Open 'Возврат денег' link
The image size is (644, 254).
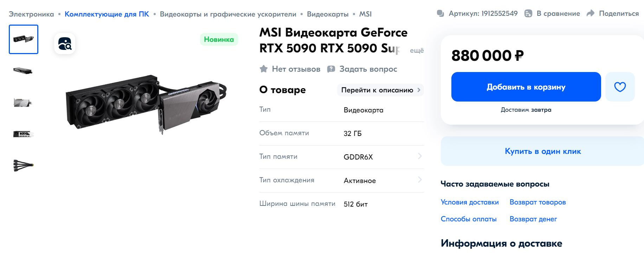[533, 219]
